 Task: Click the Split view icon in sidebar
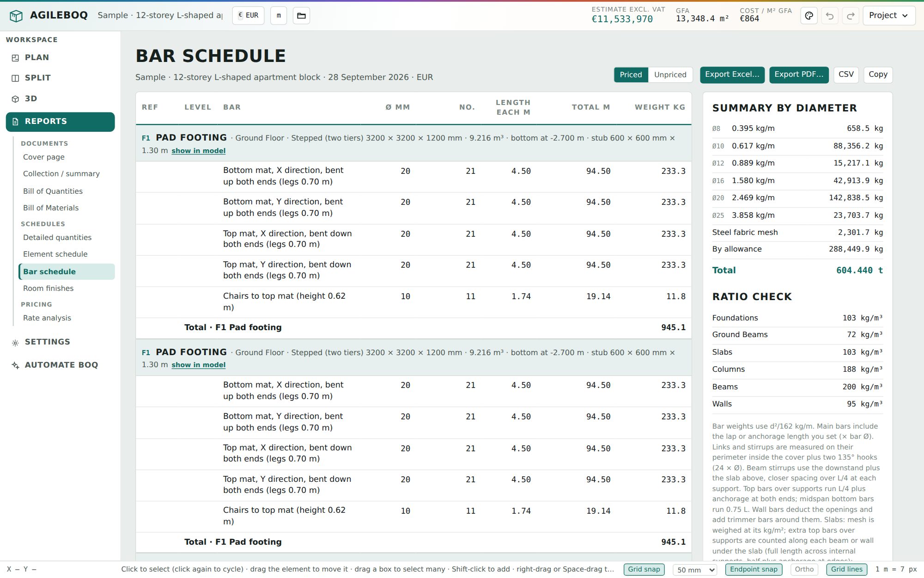coord(15,78)
